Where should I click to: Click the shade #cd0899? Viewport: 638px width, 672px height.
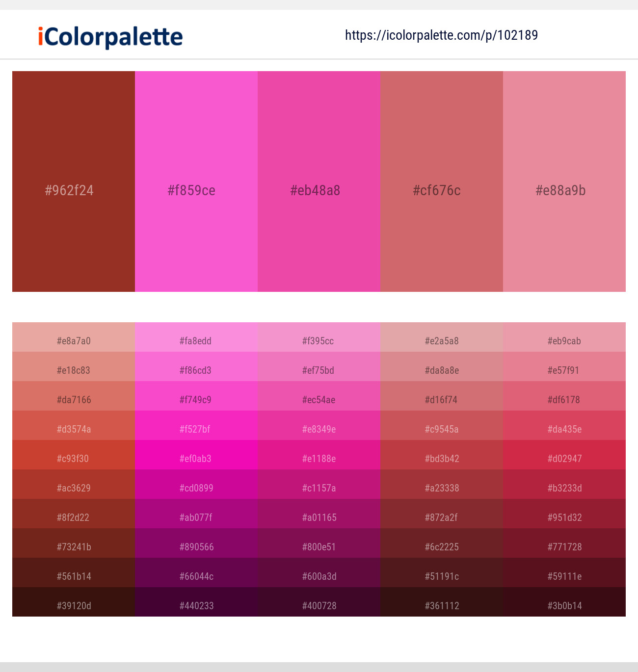click(x=196, y=488)
